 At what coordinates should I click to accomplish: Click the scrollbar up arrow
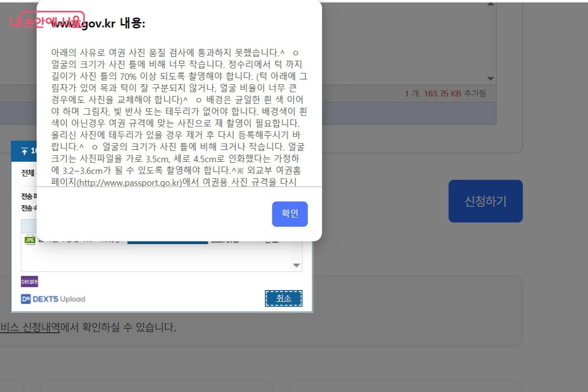(490, 4)
